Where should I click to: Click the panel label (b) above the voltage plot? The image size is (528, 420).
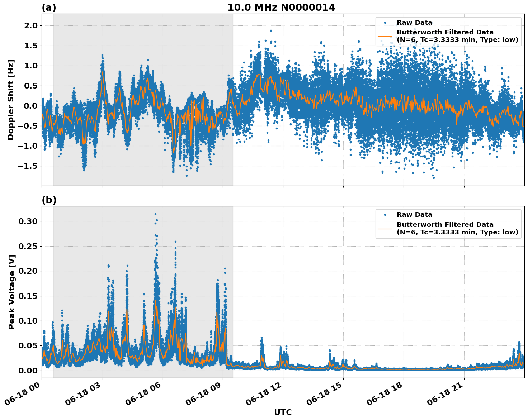coord(49,200)
